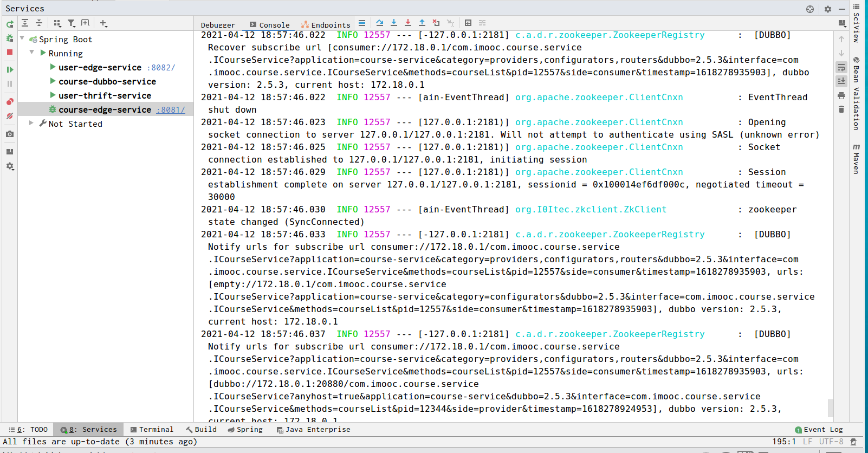
Task: Collapse the Running group node
Action: [x=32, y=53]
